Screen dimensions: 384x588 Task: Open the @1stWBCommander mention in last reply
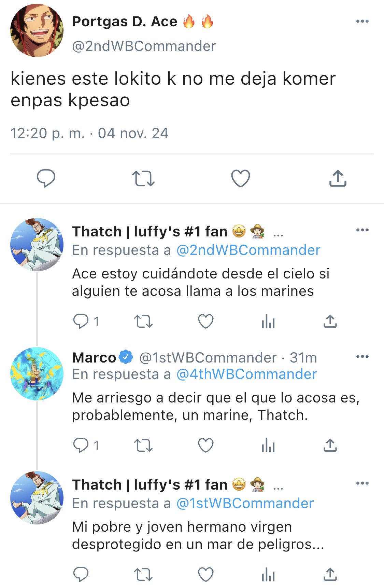point(245,503)
